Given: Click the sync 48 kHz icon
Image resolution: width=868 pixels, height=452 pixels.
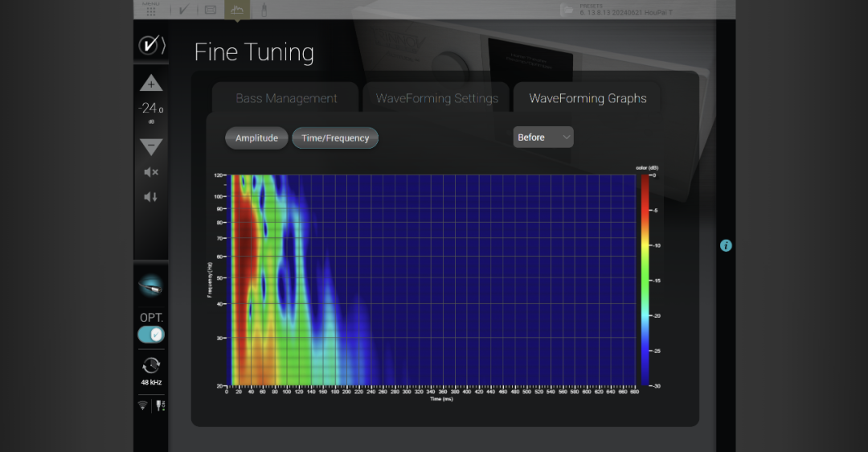Looking at the screenshot, I should (x=151, y=366).
